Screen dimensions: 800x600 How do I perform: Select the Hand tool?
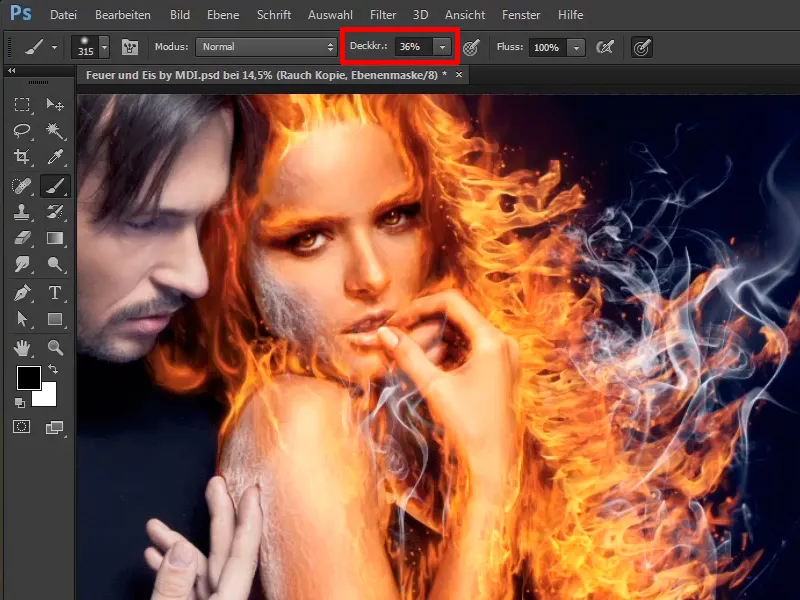[22, 348]
